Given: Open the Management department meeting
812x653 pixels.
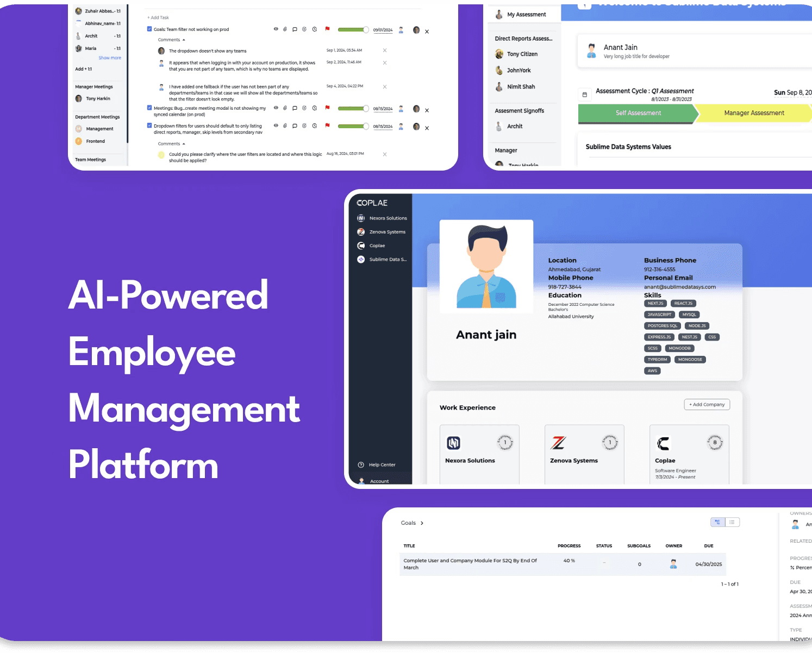Looking at the screenshot, I should tap(95, 129).
